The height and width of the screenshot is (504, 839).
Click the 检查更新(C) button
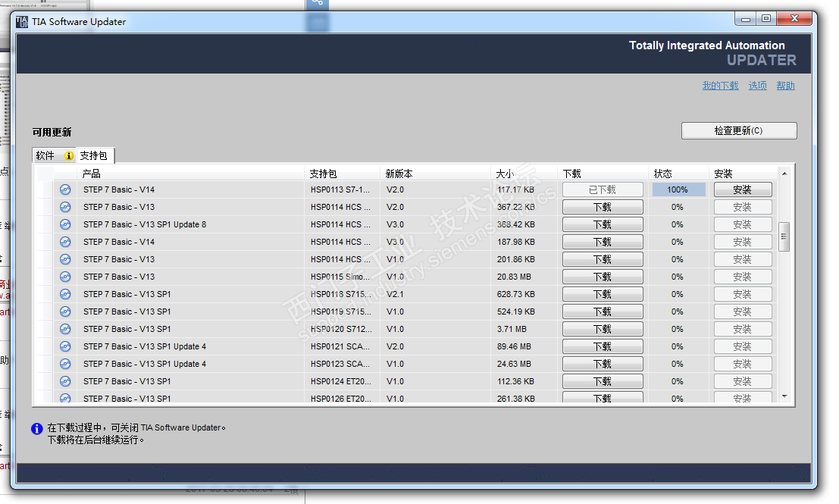[739, 130]
